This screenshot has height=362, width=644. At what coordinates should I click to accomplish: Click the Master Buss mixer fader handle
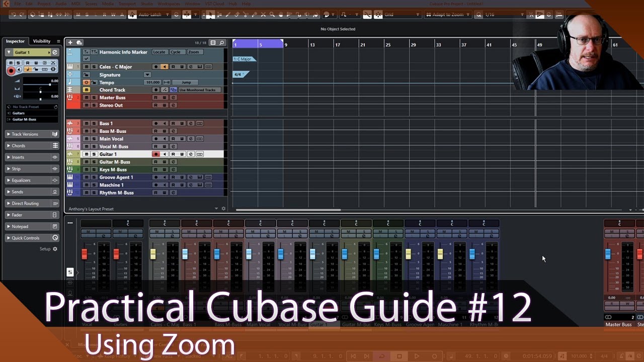click(608, 254)
